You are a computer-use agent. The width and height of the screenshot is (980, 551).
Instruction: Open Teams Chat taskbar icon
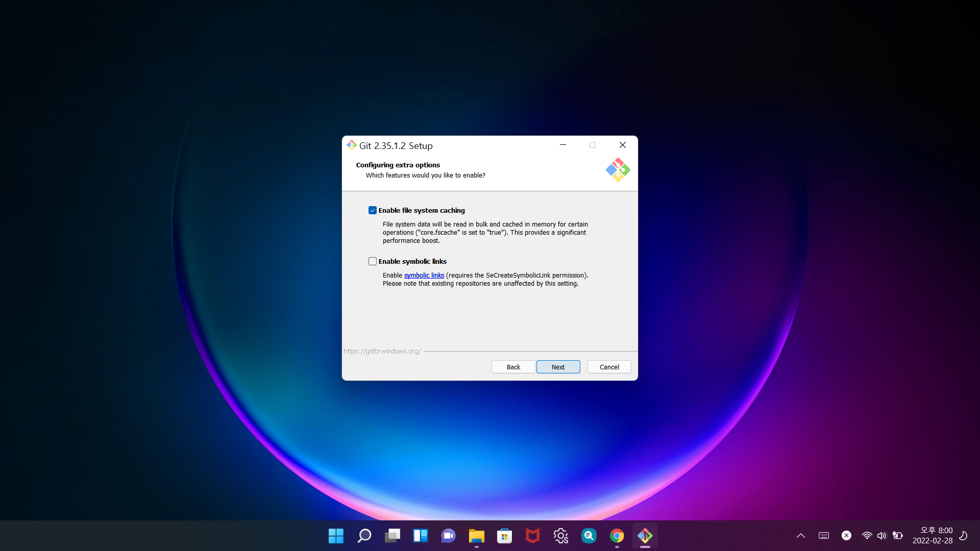click(448, 536)
